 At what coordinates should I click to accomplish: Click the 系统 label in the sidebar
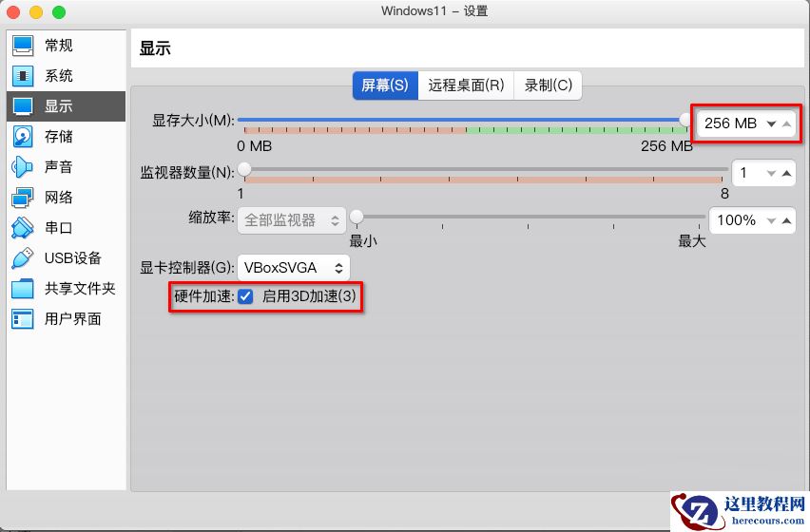pyautogui.click(x=58, y=76)
